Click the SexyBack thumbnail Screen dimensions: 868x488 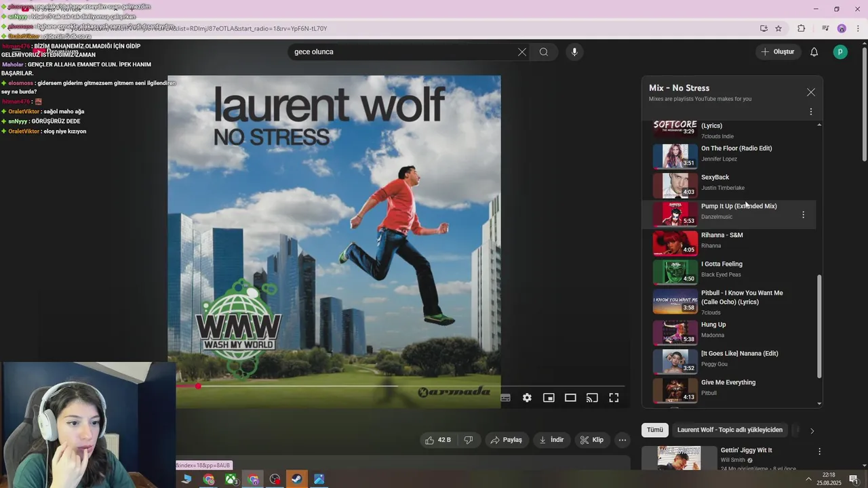[675, 186]
